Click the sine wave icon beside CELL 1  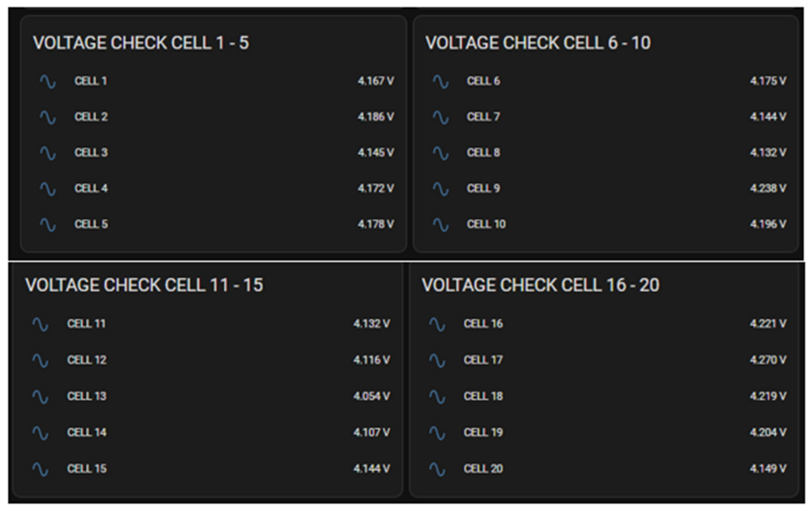(x=48, y=81)
